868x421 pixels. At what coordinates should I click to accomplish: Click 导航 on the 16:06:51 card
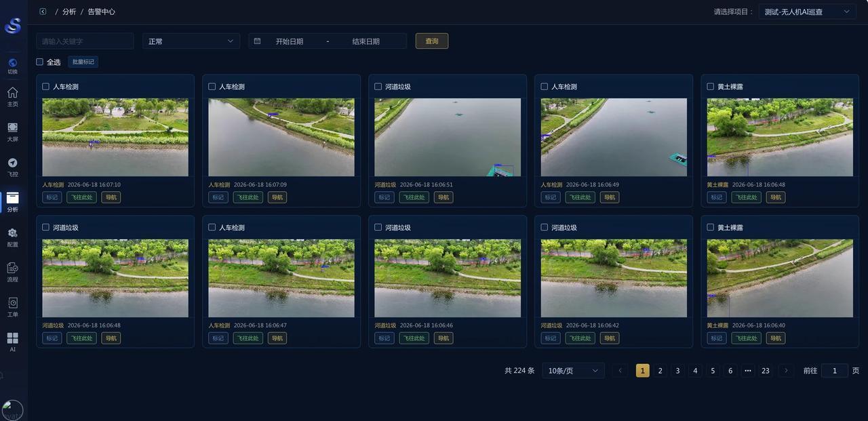(443, 197)
